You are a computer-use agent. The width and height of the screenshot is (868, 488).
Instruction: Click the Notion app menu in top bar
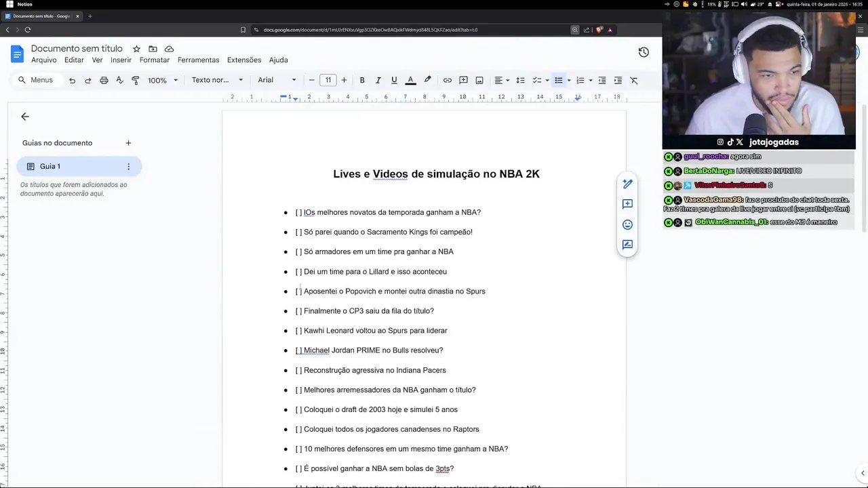coord(25,4)
